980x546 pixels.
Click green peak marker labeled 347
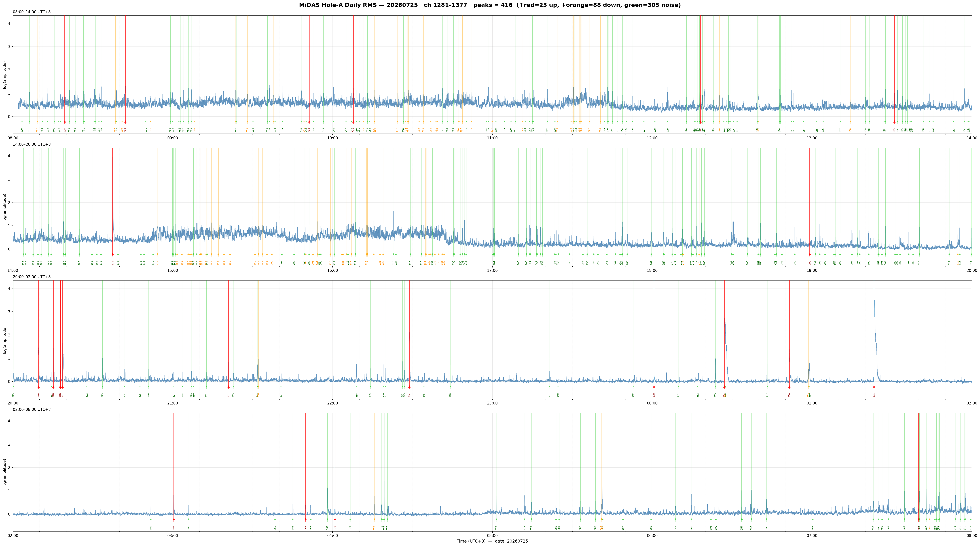point(549,387)
